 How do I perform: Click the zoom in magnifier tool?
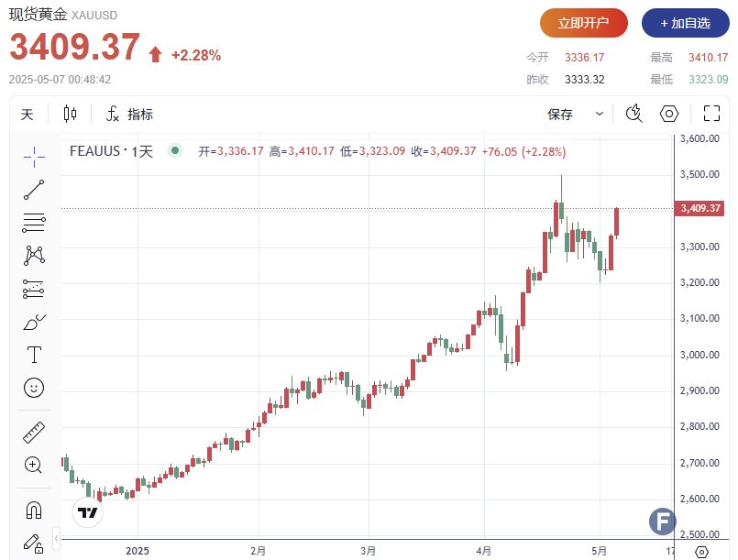(34, 465)
